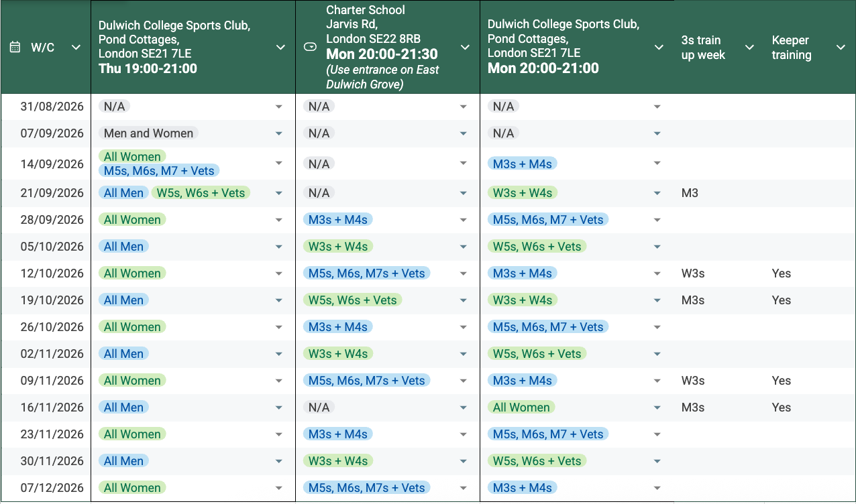Expand the Charter School dropdown arrow for 19/10/2026
856x504 pixels.
(463, 300)
